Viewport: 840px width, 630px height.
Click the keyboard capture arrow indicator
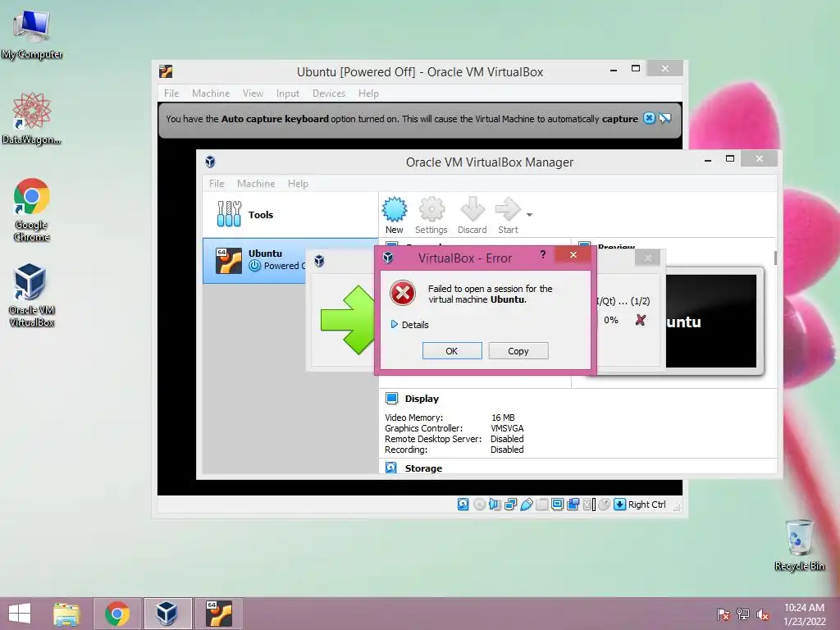pos(620,504)
